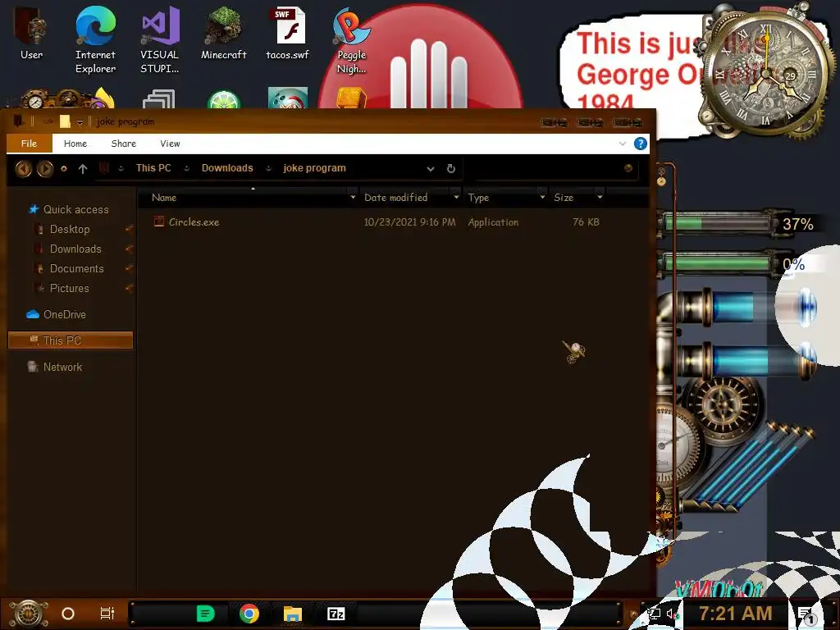Viewport: 840px width, 630px height.
Task: Open the notification center icon
Action: [x=807, y=614]
